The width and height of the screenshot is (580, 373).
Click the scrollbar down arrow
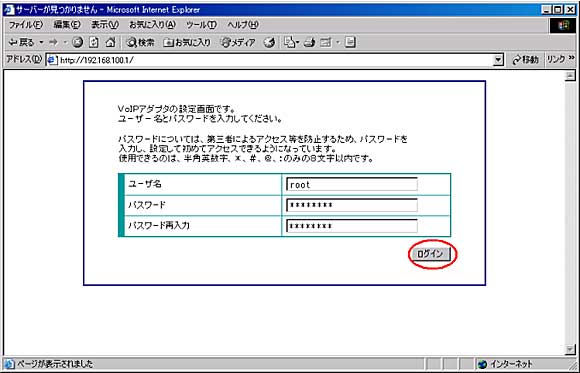[570, 349]
